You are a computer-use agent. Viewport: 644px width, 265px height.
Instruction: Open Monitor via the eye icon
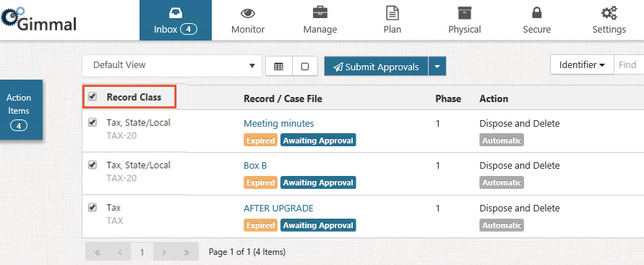[x=248, y=20]
